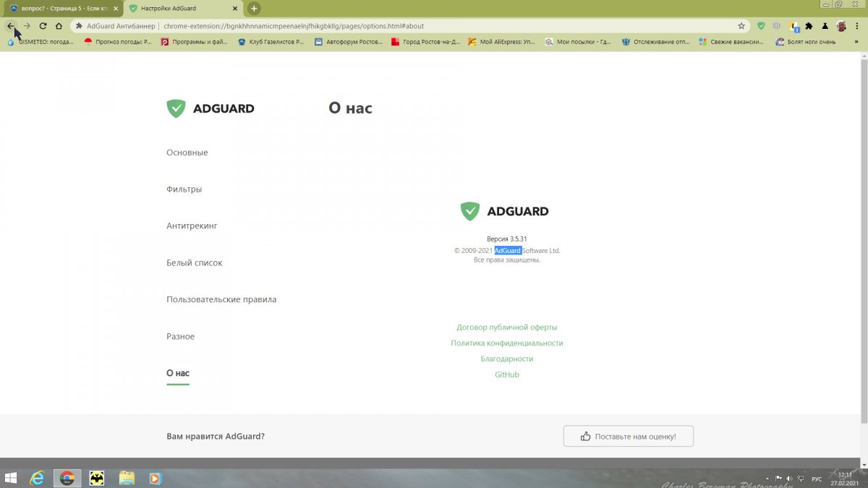Screen dimensions: 868x488
Task: Open 'Пользовательские правила' section
Action: 221,299
